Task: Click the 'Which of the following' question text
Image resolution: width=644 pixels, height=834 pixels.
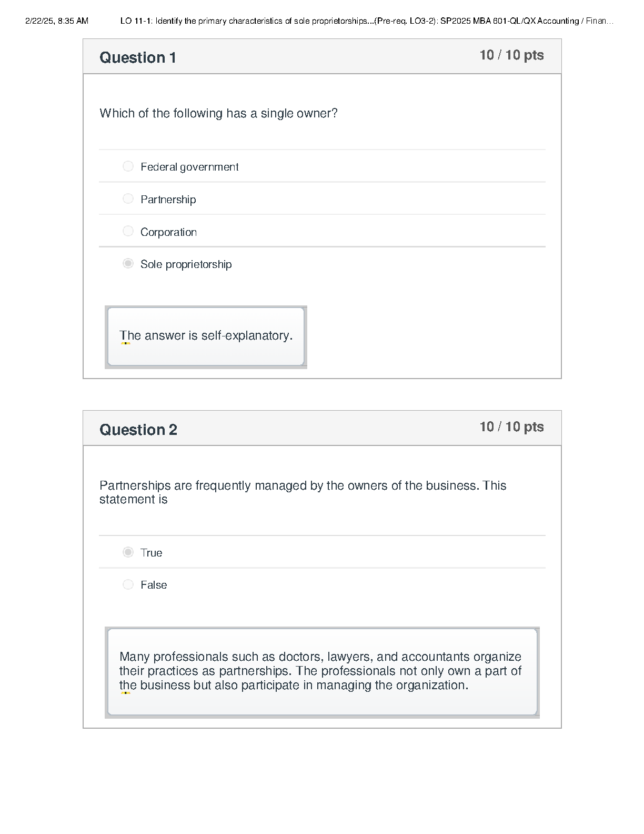Action: [218, 113]
